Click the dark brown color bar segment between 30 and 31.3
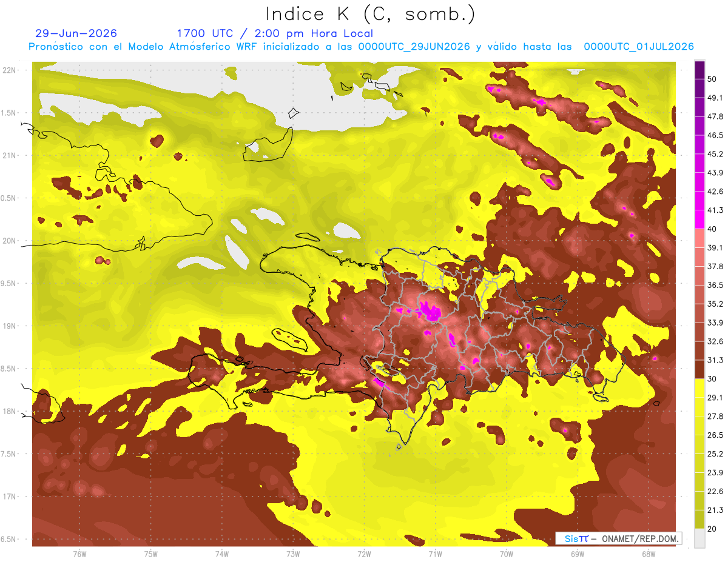 click(x=699, y=369)
